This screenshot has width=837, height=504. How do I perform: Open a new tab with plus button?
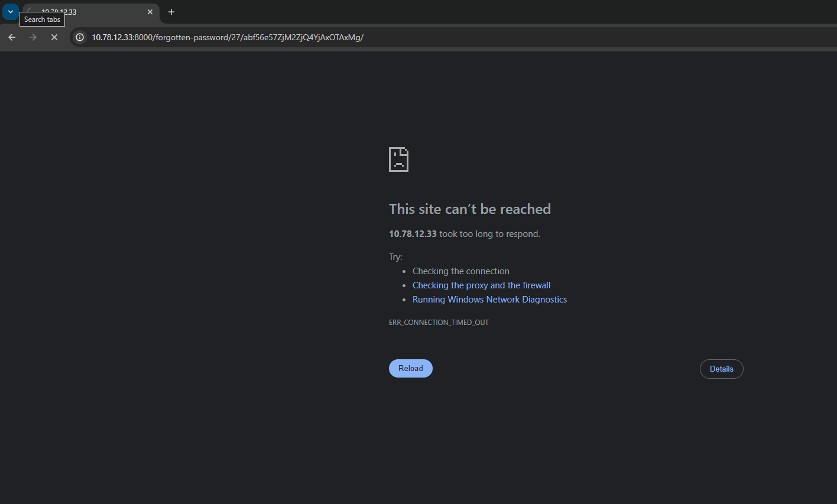(x=171, y=12)
